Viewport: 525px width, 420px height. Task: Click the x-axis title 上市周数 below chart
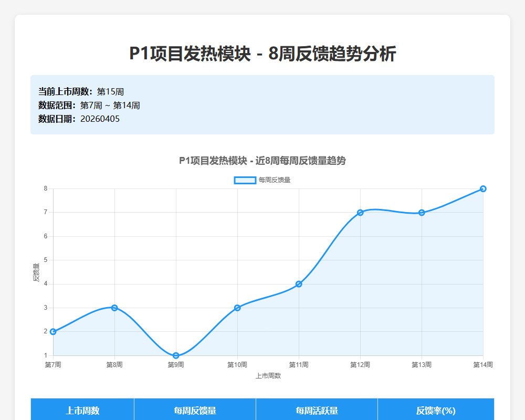[x=268, y=376]
